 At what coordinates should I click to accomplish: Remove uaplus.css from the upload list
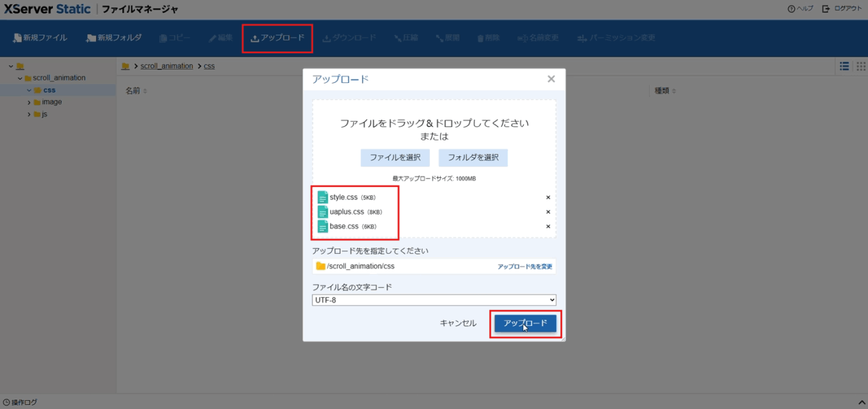[548, 213]
